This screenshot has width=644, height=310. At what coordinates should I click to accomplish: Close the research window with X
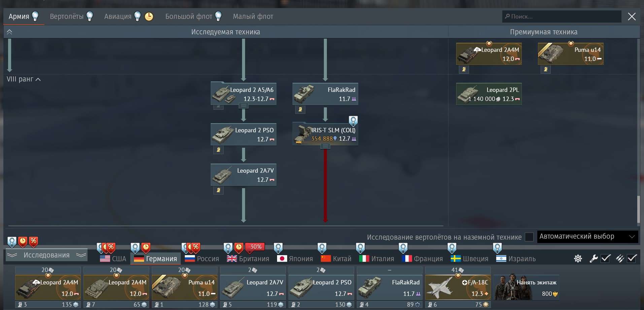(632, 16)
